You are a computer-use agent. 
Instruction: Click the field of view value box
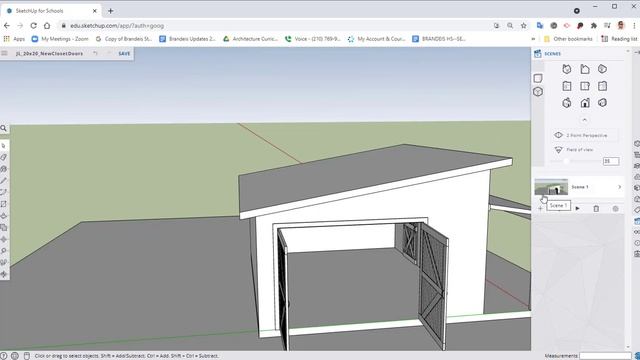pos(611,161)
